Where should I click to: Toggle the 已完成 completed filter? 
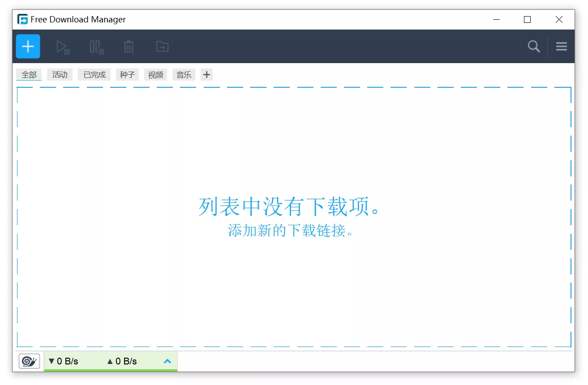(94, 74)
